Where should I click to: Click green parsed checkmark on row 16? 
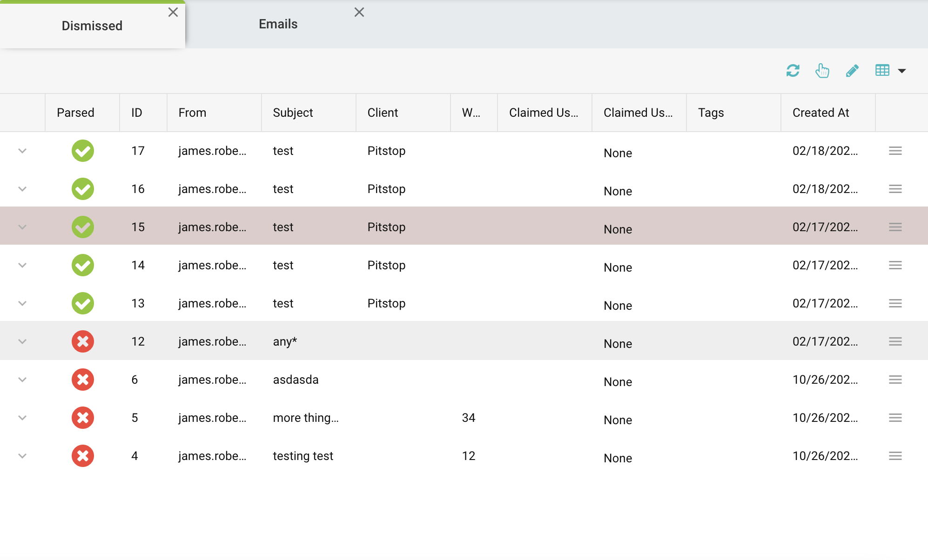[x=83, y=189]
